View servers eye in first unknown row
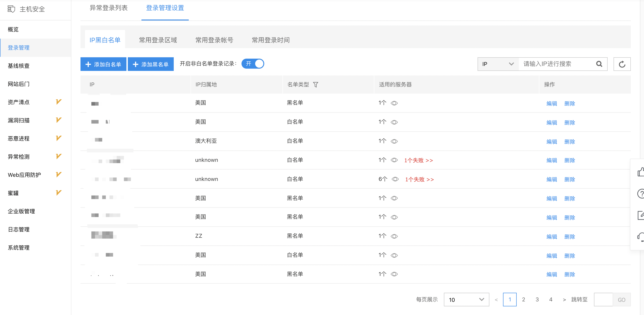Screen dimensions: 644x315 coord(394,160)
